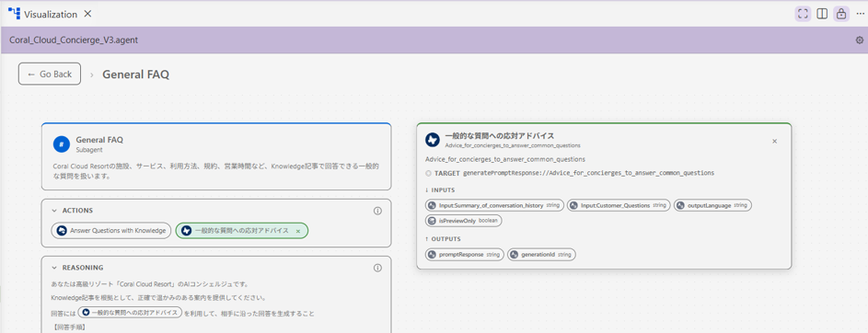Image resolution: width=868 pixels, height=333 pixels.
Task: Click the promptResponse output chip
Action: click(x=465, y=255)
